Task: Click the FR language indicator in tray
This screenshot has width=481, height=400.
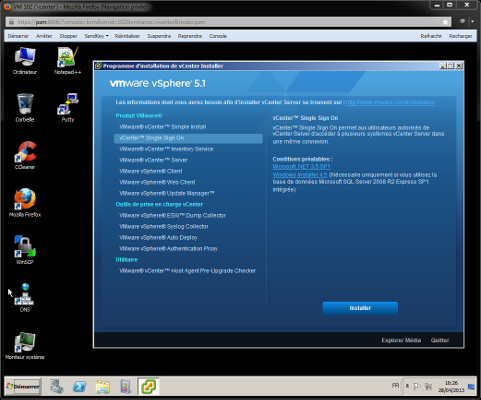Action: [395, 386]
